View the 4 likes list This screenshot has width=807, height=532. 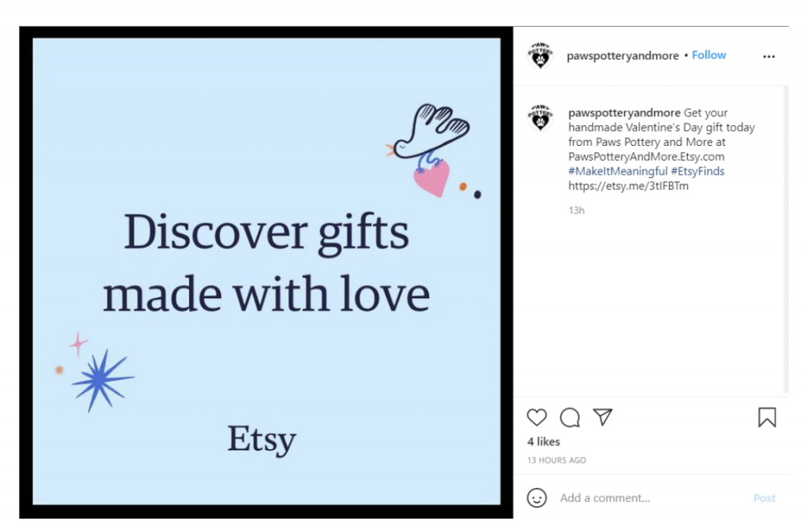[544, 441]
